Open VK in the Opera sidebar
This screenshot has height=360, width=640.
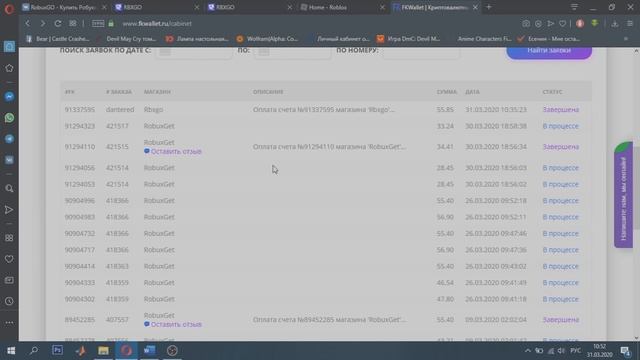[9, 160]
